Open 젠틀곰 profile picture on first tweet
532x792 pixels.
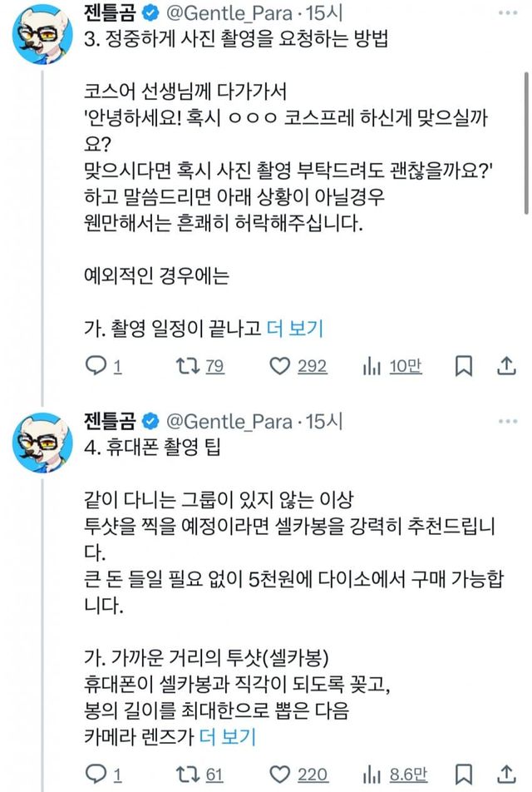pos(43,33)
